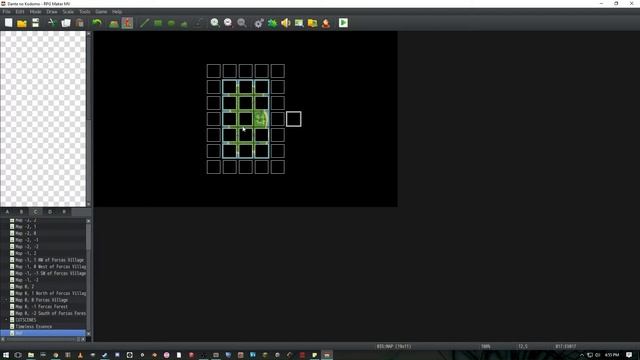This screenshot has width=640, height=360.
Task: Click the Zoom Out magnifier icon
Action: [x=228, y=23]
